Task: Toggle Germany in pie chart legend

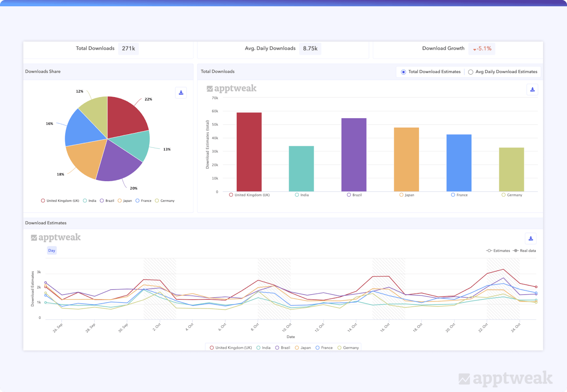Action: tap(165, 201)
